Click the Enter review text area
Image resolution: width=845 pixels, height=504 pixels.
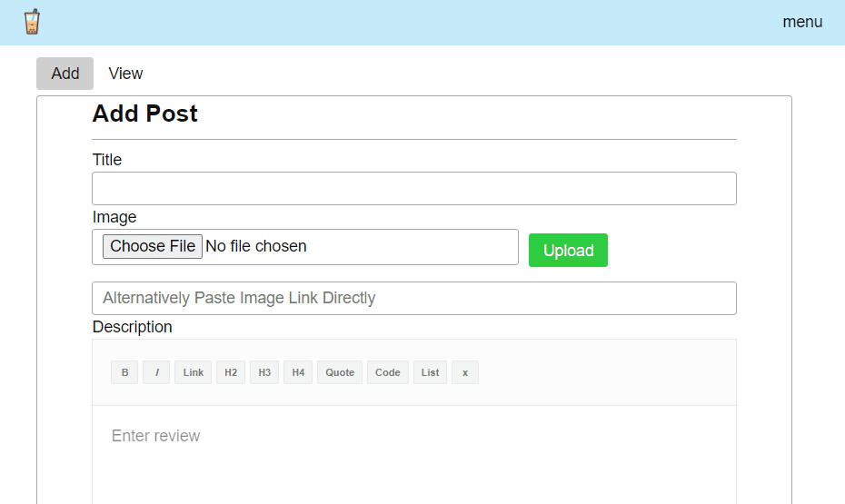414,455
